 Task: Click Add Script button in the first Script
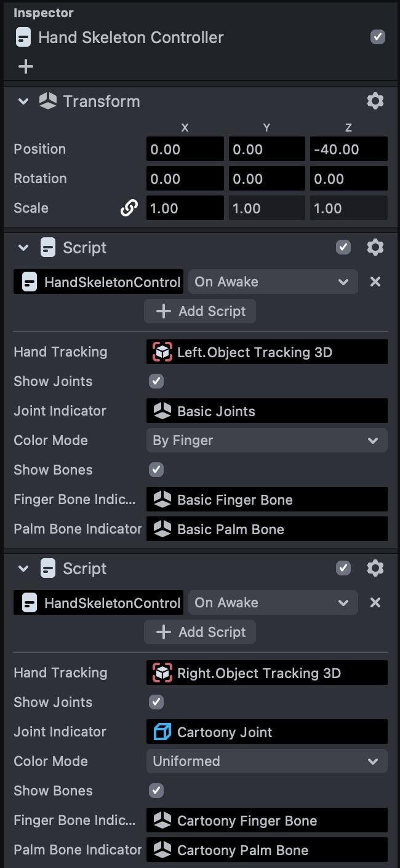coord(200,311)
